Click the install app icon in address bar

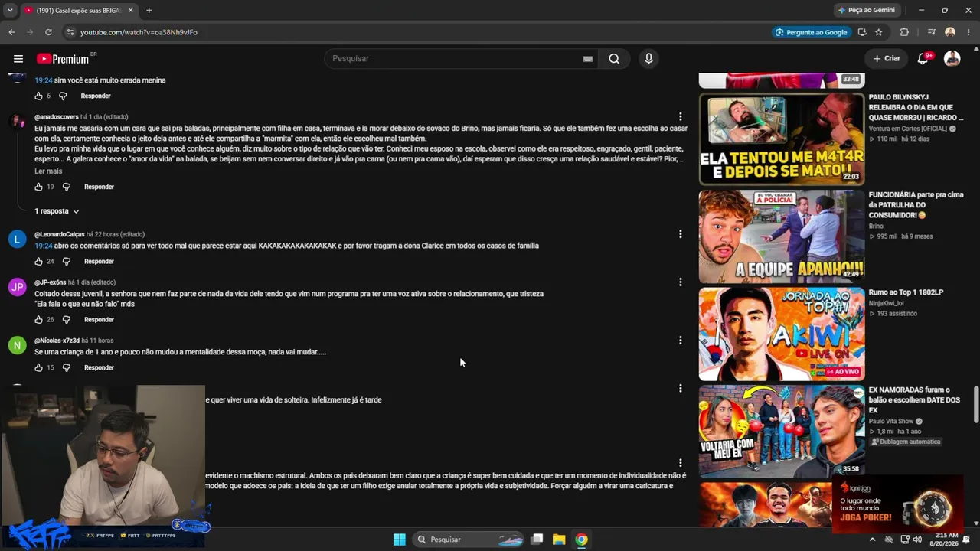tap(862, 32)
